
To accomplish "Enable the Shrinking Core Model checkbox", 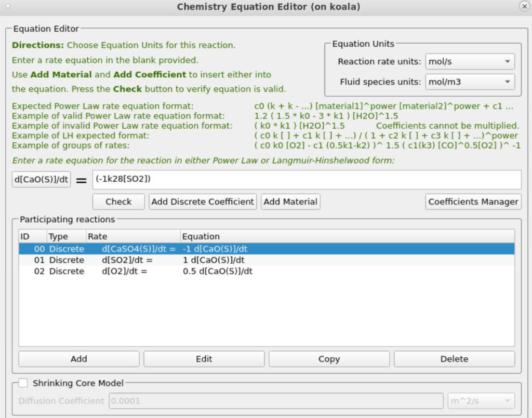I will click(x=23, y=383).
